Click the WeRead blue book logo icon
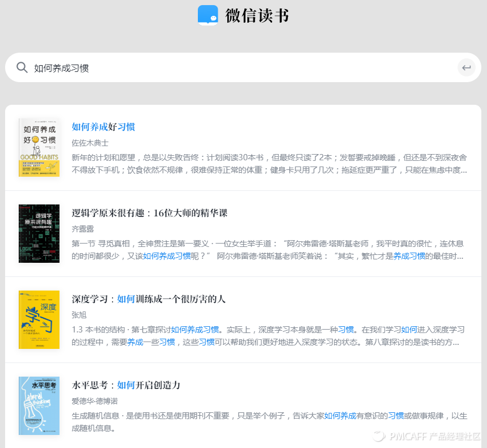This screenshot has width=487, height=448. pos(207,15)
